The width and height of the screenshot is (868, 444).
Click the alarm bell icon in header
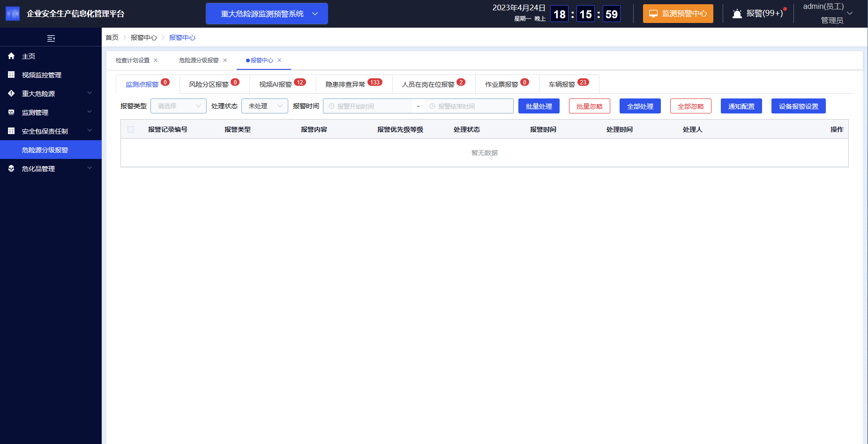(737, 14)
